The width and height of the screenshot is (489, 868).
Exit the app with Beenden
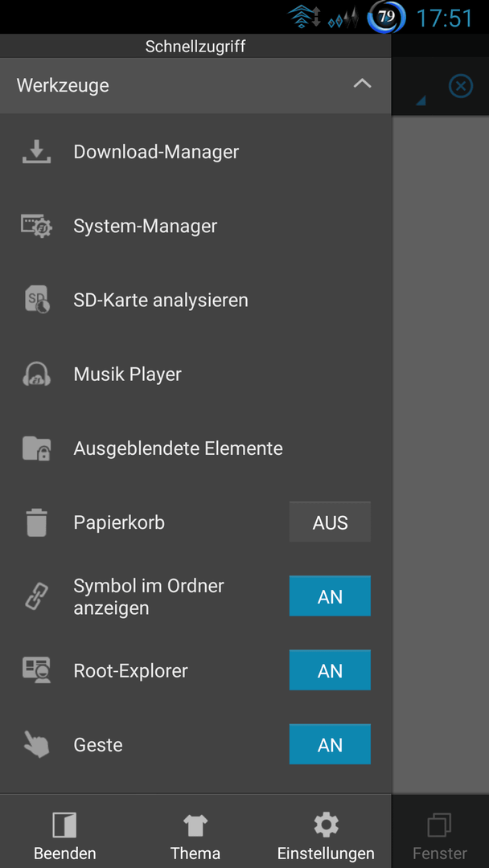(x=65, y=835)
